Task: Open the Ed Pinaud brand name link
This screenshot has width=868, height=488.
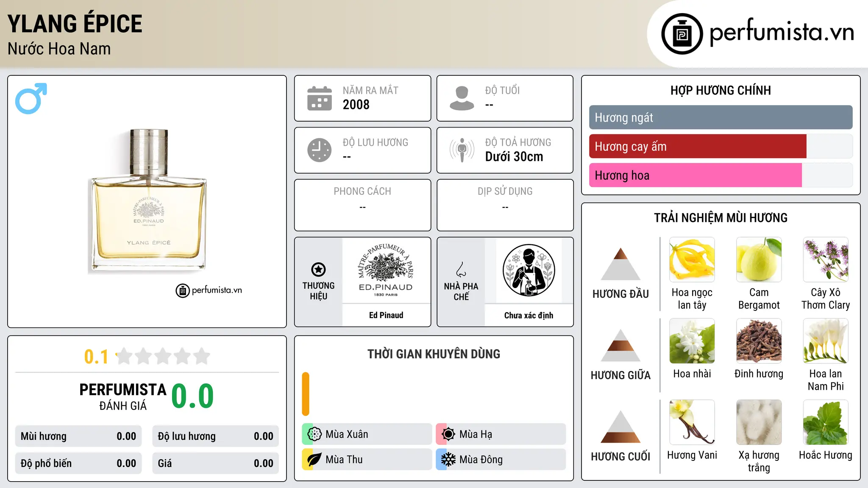Action: pos(386,315)
